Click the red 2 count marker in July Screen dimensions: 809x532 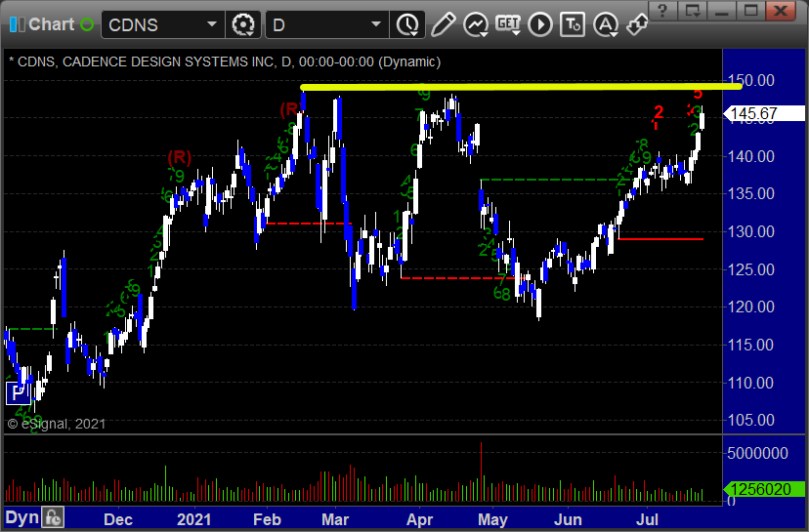tap(659, 112)
